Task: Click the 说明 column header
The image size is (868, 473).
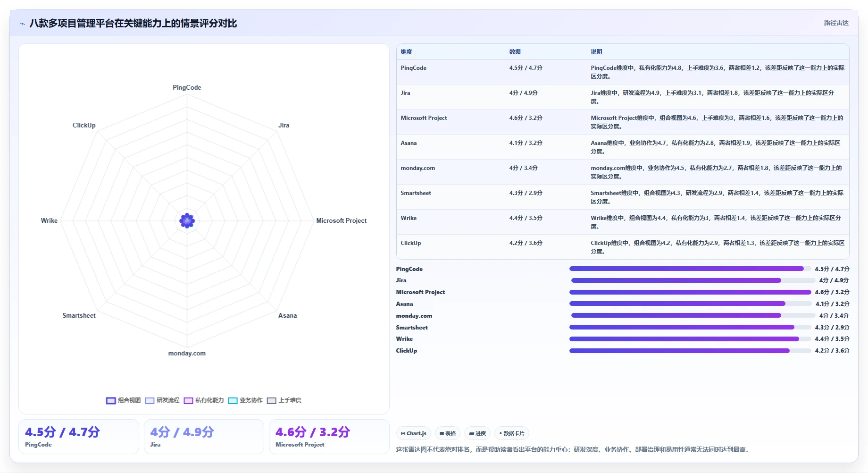Action: click(596, 52)
